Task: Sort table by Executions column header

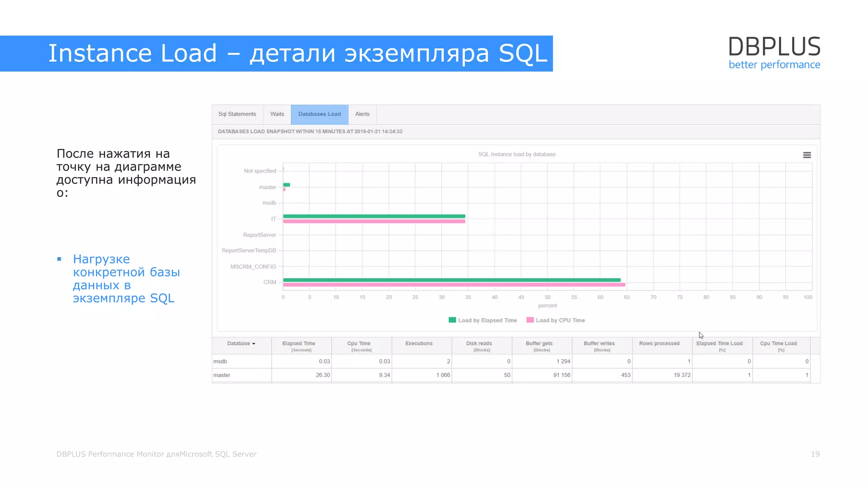Action: (x=422, y=346)
